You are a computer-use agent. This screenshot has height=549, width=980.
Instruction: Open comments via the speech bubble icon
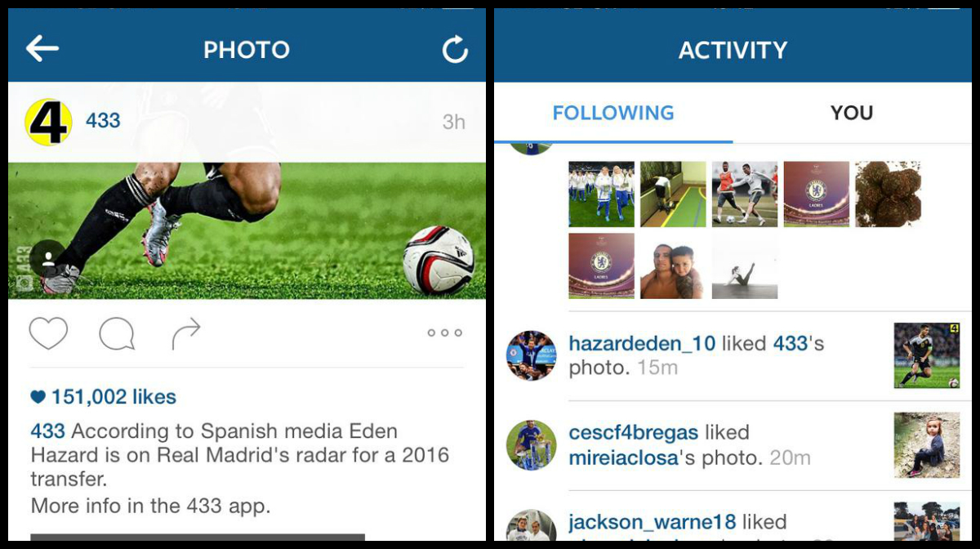click(117, 333)
